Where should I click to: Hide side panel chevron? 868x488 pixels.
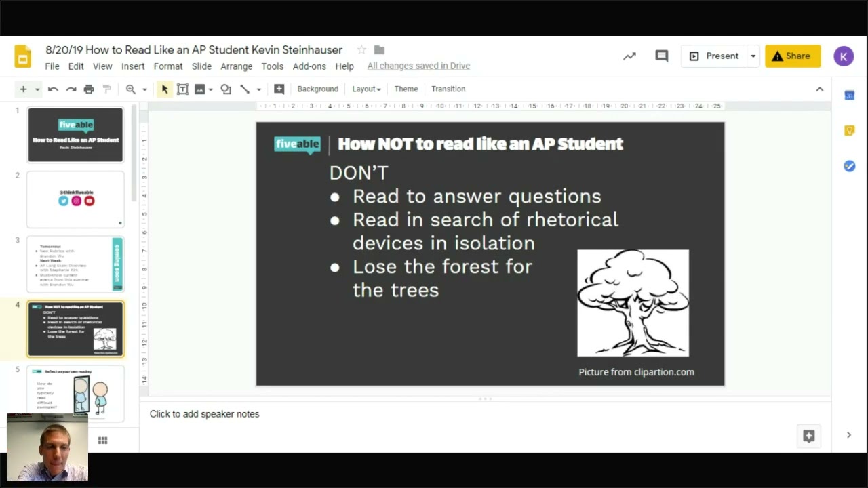(849, 435)
